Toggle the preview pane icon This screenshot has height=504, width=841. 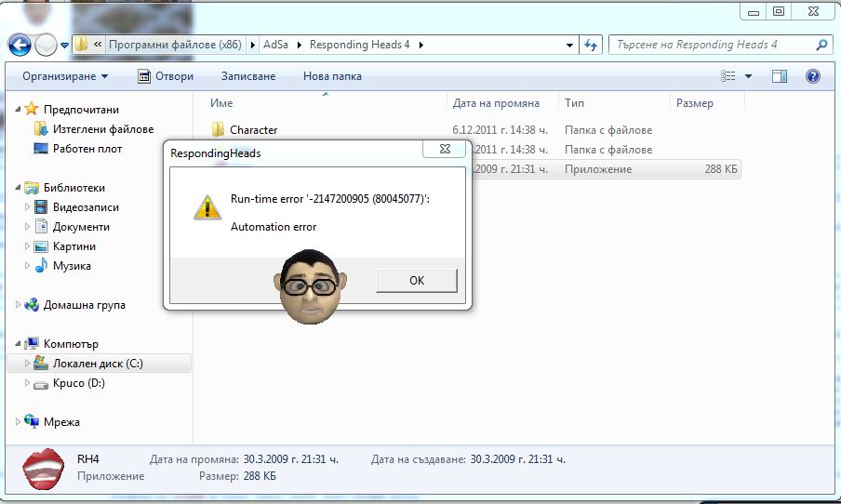point(780,76)
